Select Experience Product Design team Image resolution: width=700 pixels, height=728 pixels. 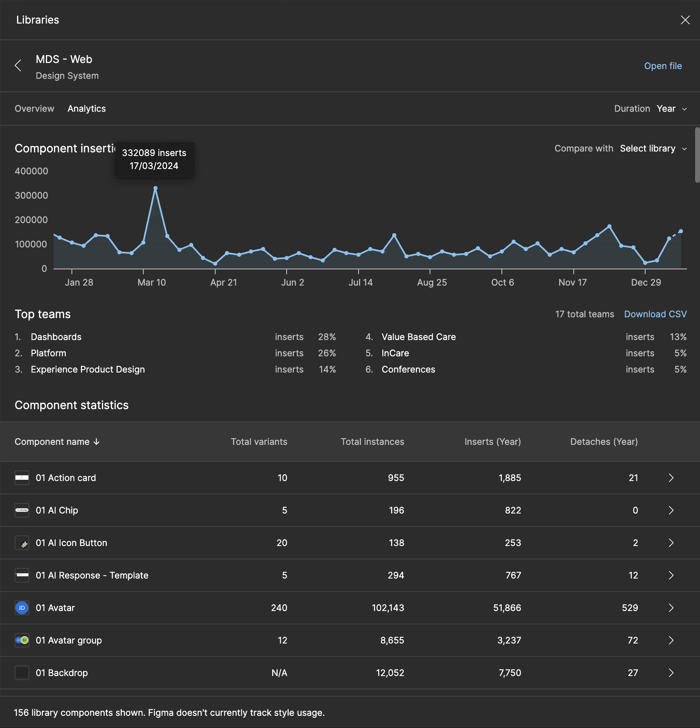(88, 369)
